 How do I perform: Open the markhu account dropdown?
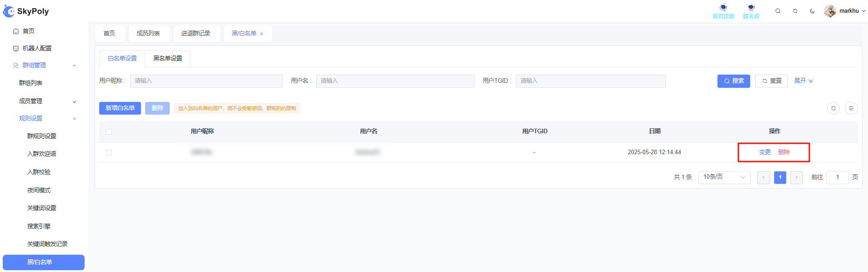point(853,11)
